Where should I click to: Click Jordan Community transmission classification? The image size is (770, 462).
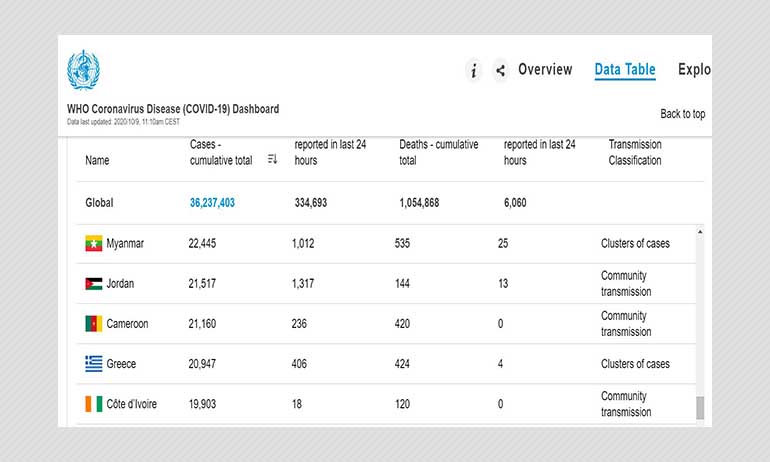[626, 283]
